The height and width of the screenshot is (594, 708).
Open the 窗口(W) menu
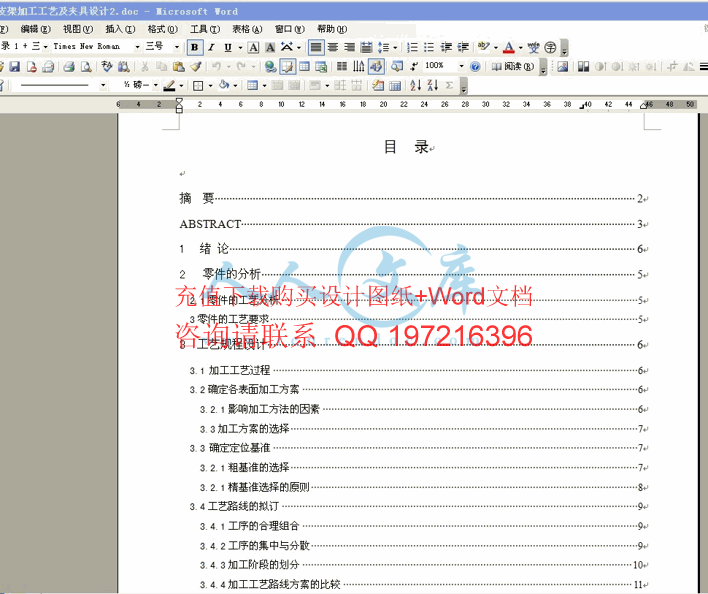pos(289,29)
